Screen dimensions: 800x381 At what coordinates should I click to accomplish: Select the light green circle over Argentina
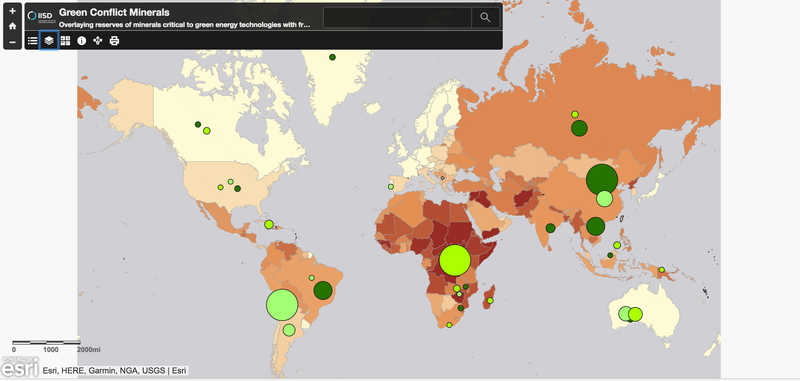click(x=289, y=330)
